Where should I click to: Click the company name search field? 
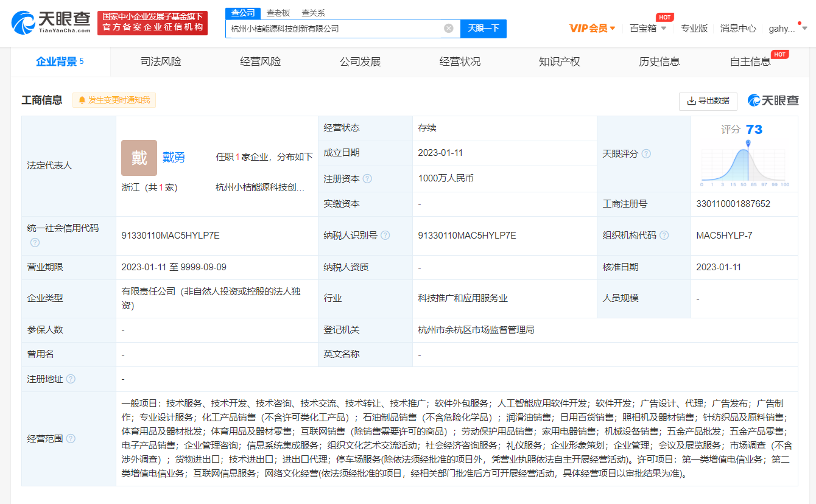tap(335, 28)
